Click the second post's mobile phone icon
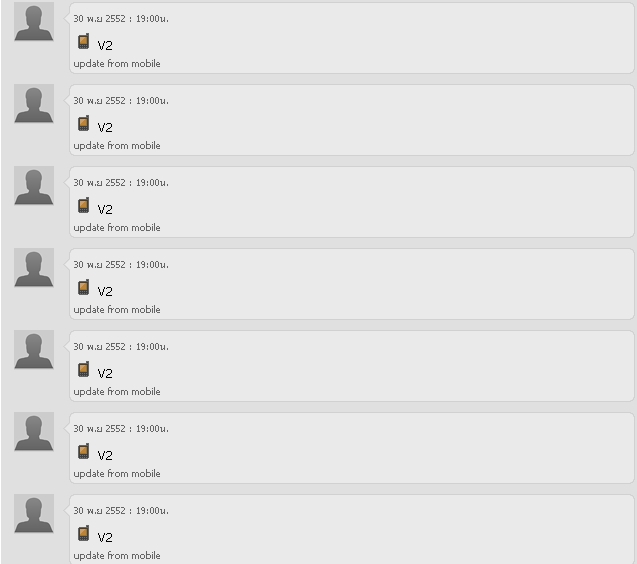The width and height of the screenshot is (637, 564). point(83,124)
